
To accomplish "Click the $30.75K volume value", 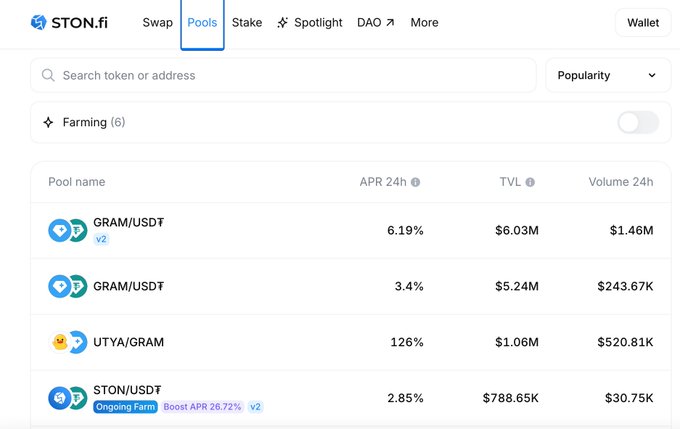I will 629,398.
